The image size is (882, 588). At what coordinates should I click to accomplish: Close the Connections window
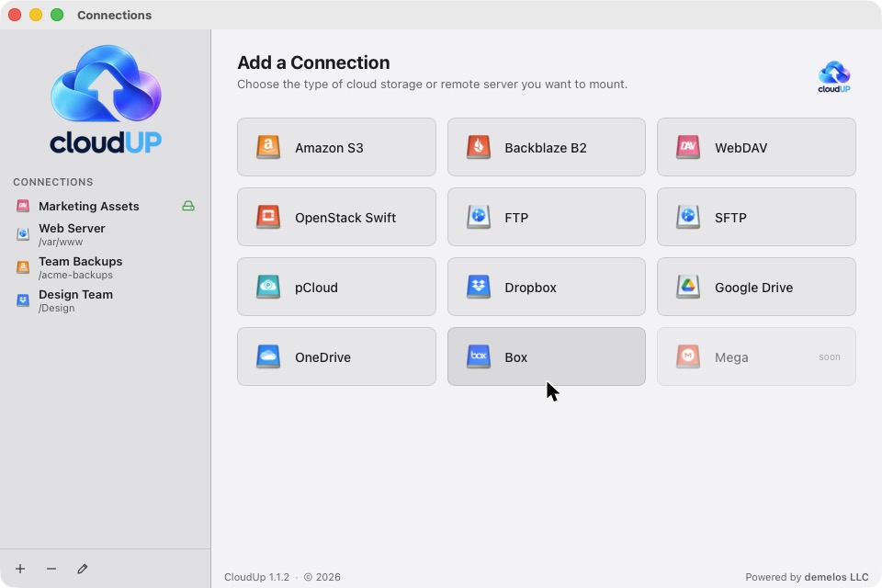(15, 15)
